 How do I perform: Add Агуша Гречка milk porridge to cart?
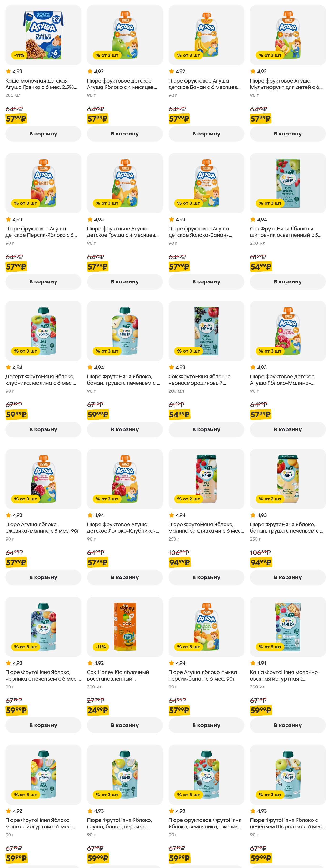[43, 134]
